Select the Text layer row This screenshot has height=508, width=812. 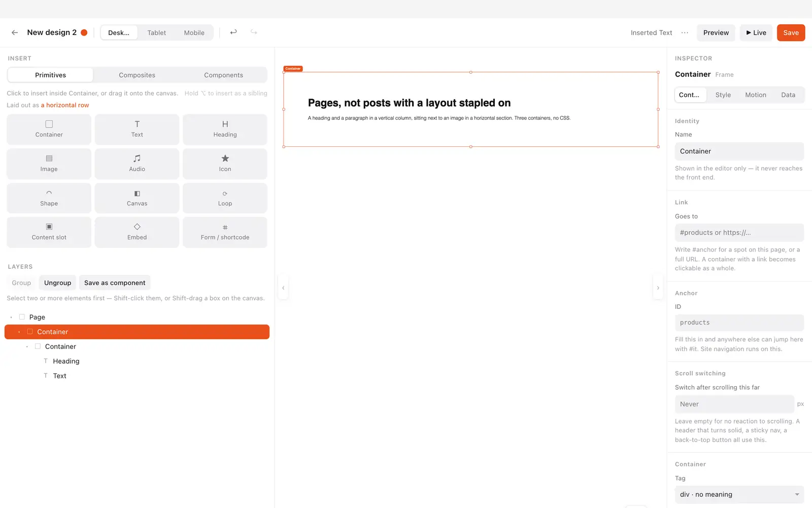[137, 376]
